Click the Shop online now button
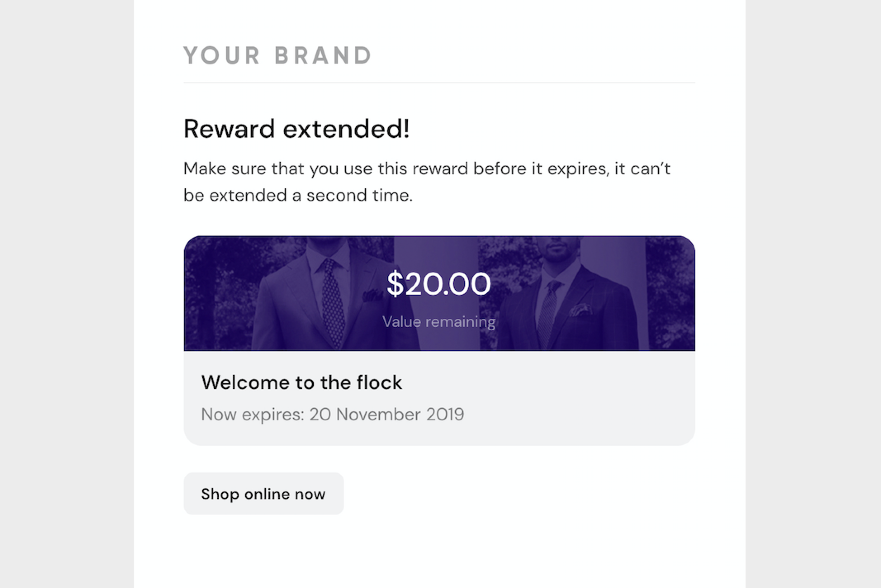Screen dimensions: 881x588 pyautogui.click(x=263, y=494)
